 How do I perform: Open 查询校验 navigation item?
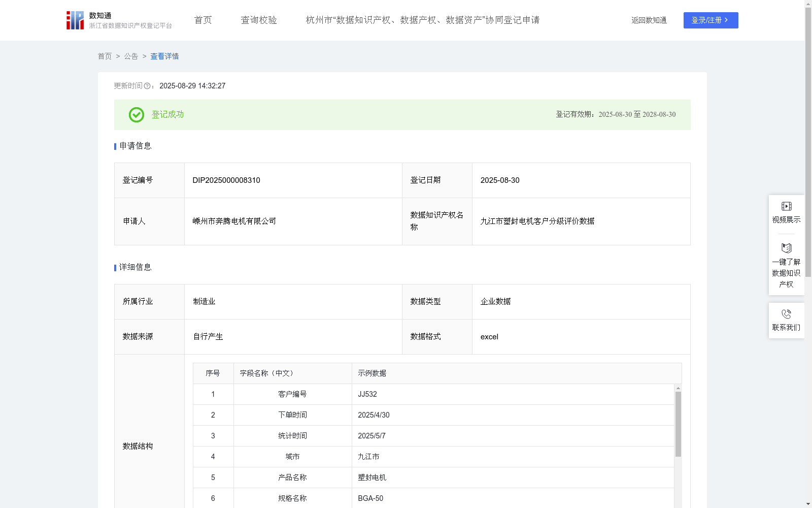point(259,20)
